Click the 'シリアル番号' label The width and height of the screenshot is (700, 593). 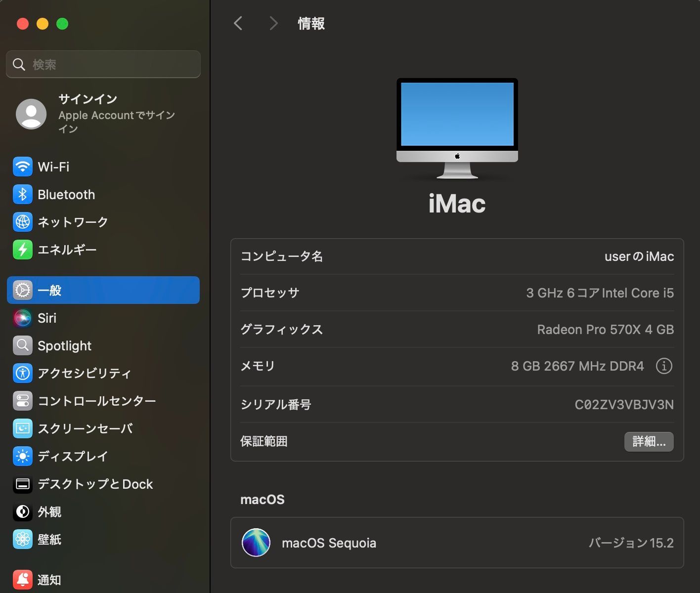(276, 405)
